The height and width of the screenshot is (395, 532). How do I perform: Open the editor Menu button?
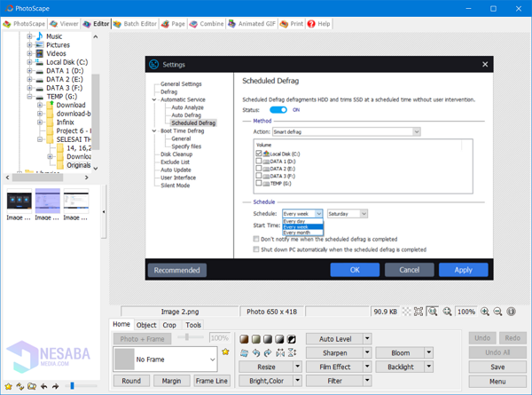[x=497, y=382]
